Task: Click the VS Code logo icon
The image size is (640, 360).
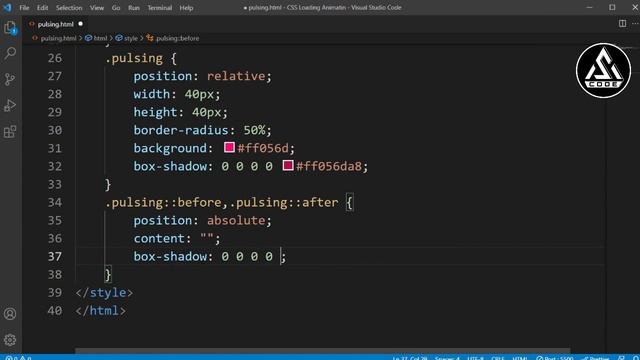Action: point(7,7)
